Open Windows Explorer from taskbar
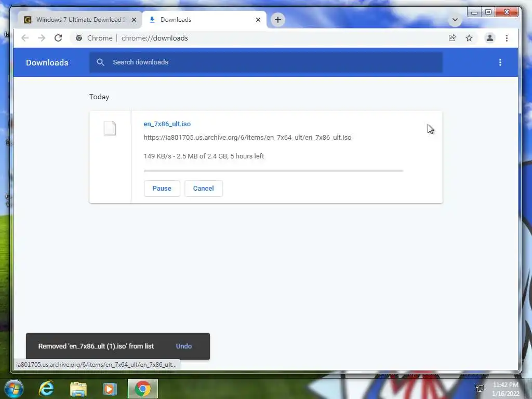 click(78, 389)
